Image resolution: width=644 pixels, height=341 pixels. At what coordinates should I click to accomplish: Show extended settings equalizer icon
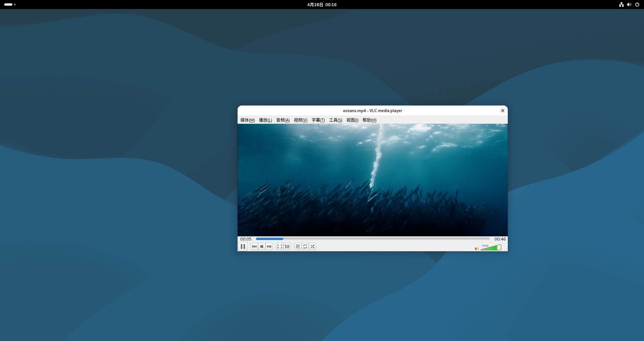pos(287,246)
